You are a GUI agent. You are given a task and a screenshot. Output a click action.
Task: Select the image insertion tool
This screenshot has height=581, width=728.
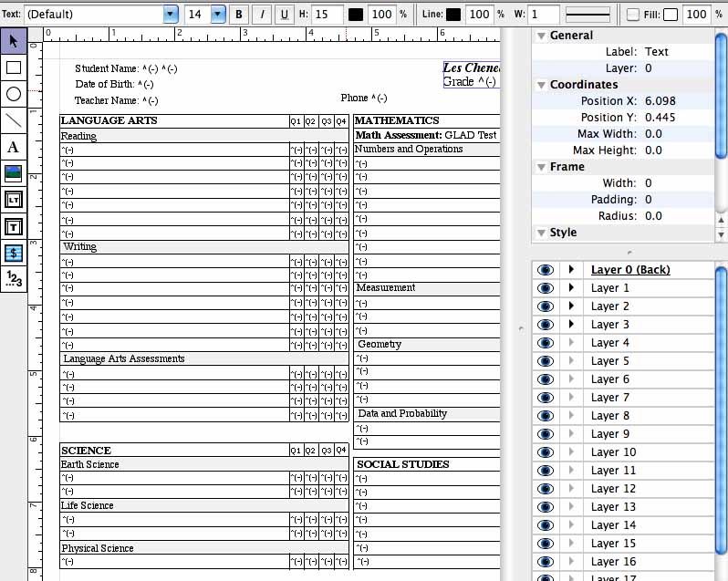(x=14, y=173)
